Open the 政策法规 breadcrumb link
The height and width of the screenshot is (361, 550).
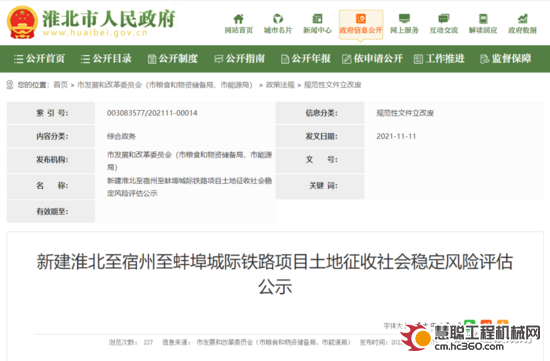coord(280,85)
